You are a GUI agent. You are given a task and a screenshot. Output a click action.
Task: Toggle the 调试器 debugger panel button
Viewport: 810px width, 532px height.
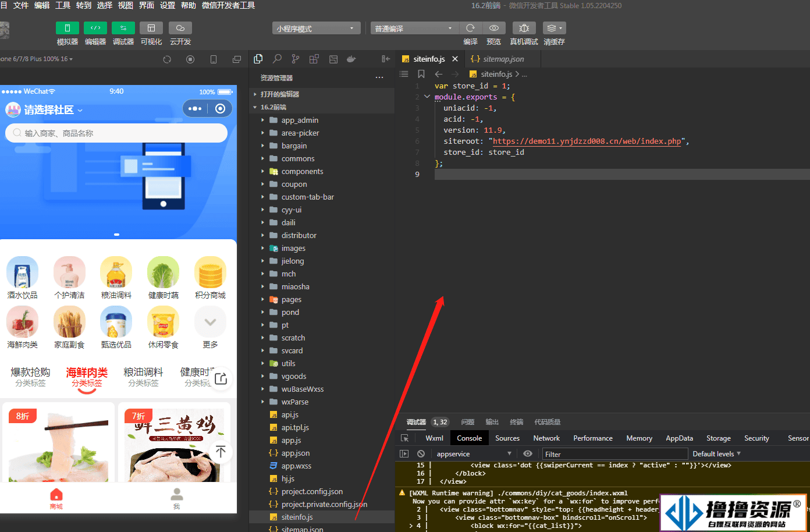123,28
